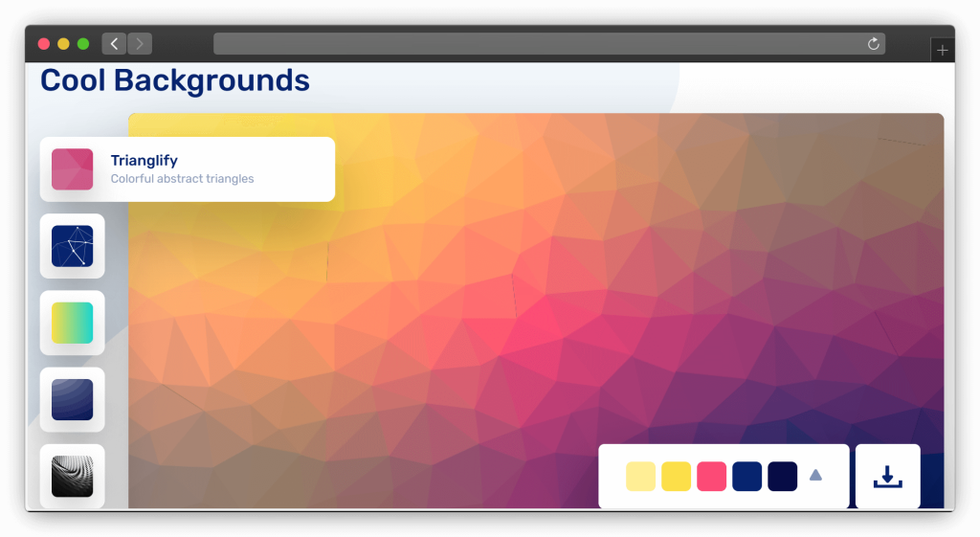980x537 pixels.
Task: Click the Trianglify title text
Action: pos(145,161)
